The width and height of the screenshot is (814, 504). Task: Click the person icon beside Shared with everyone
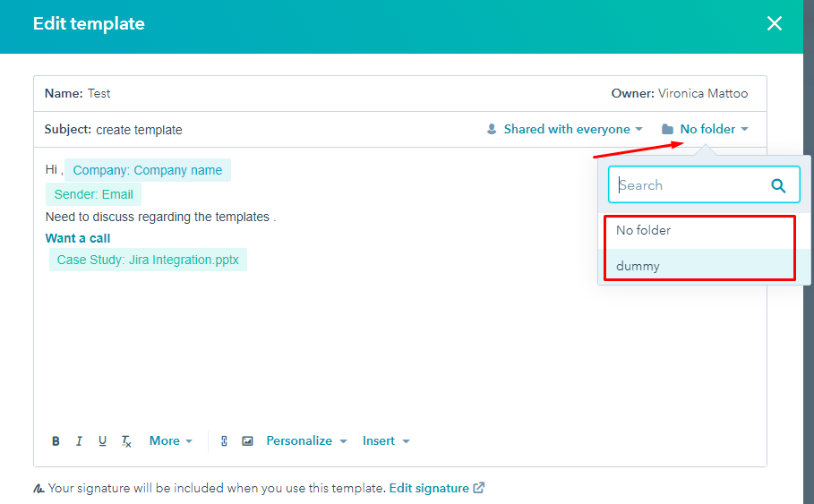(492, 129)
